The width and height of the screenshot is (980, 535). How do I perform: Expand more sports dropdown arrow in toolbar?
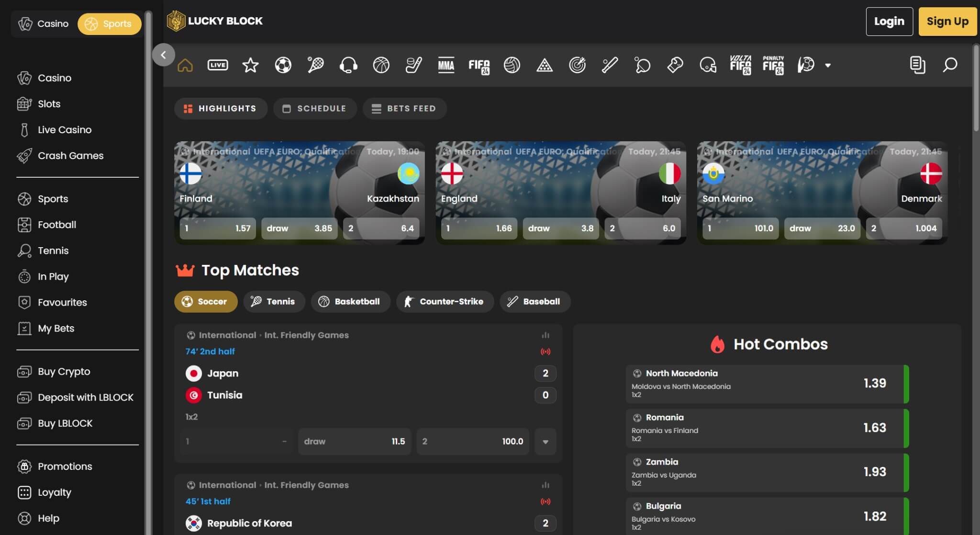point(828,66)
